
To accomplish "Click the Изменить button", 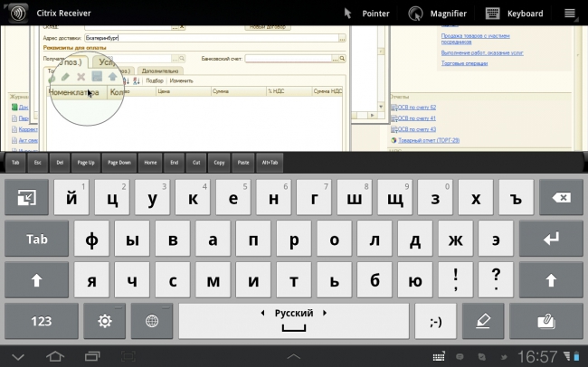I will coord(182,80).
